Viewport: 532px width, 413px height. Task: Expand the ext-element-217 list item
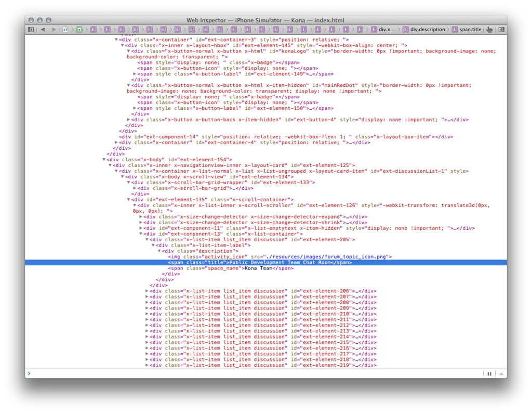[x=147, y=354]
